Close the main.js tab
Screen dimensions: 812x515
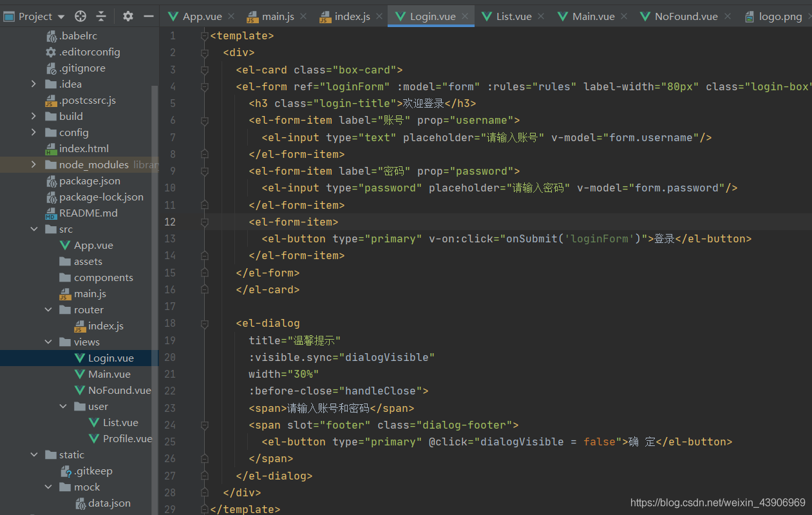point(304,17)
